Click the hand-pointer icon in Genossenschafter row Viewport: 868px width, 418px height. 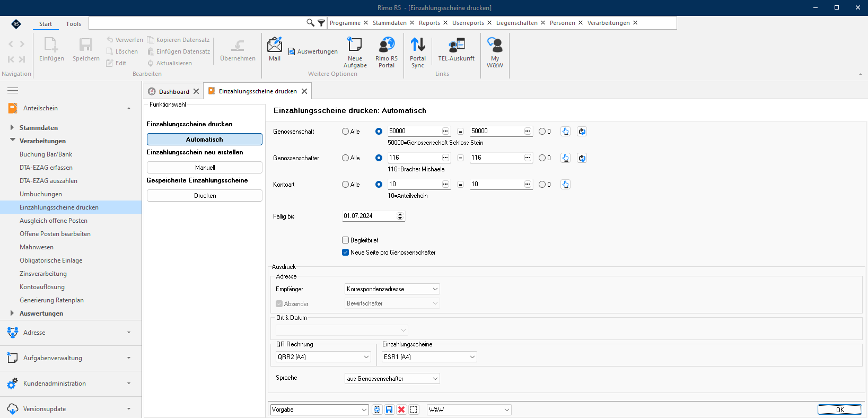565,158
